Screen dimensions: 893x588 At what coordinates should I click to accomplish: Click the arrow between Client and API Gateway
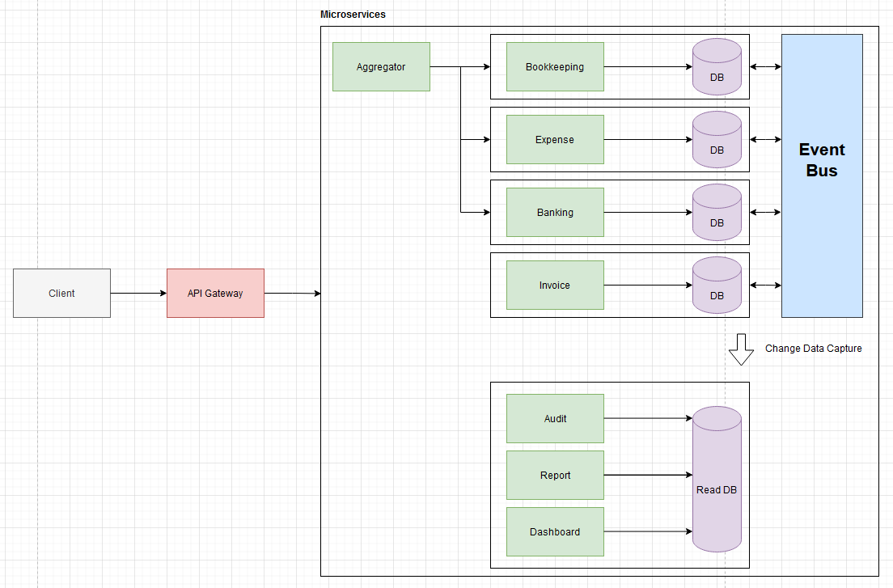(x=138, y=293)
